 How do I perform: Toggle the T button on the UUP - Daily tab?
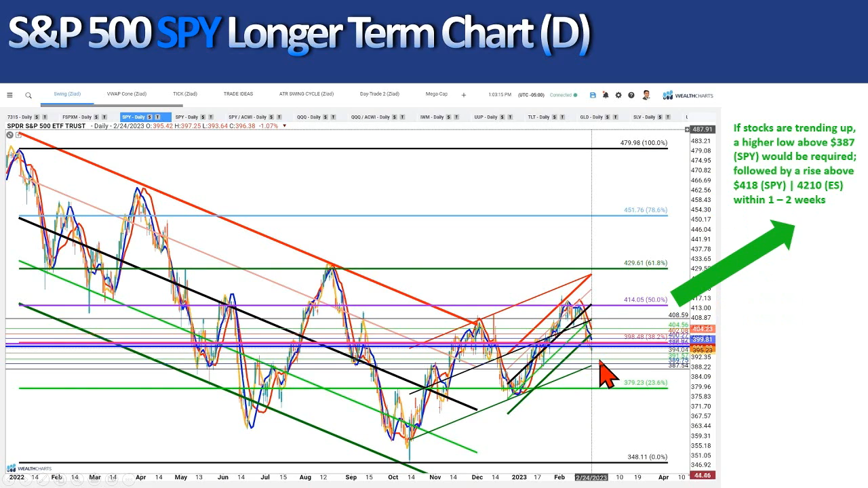511,117
